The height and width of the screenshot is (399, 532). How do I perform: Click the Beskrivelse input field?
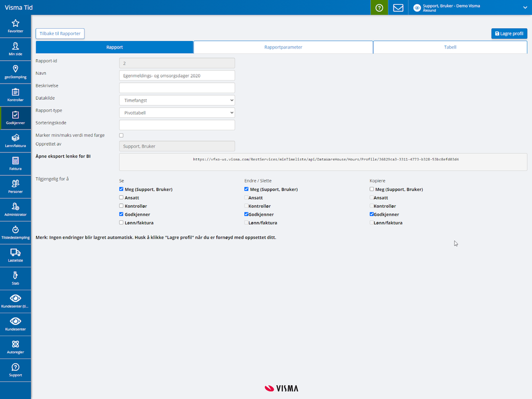[x=177, y=88]
